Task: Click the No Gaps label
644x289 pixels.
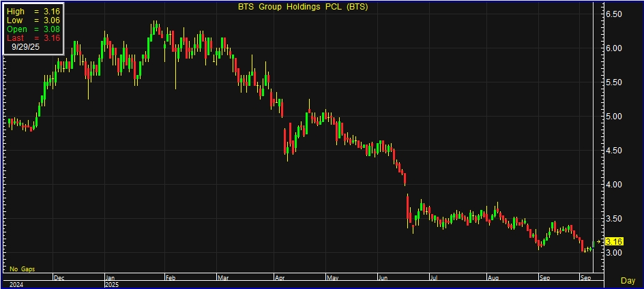Action: (23, 269)
